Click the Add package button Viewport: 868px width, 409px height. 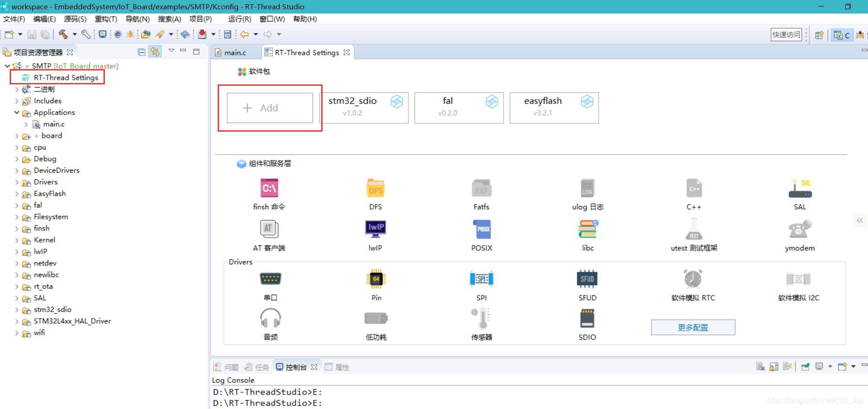(270, 108)
